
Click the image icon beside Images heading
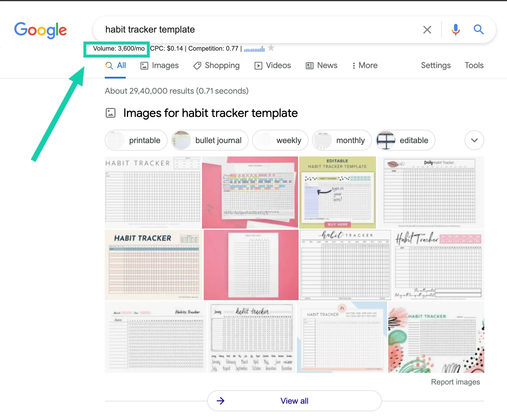[x=111, y=113]
